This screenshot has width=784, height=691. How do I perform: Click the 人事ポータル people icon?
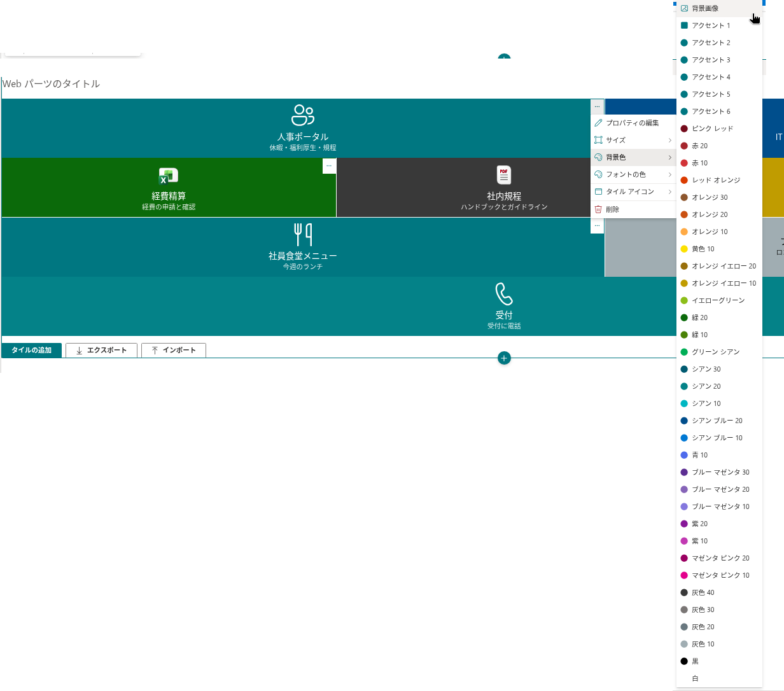pyautogui.click(x=303, y=115)
